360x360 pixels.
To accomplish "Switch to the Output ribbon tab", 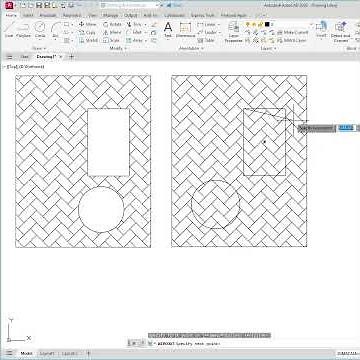I will point(131,15).
